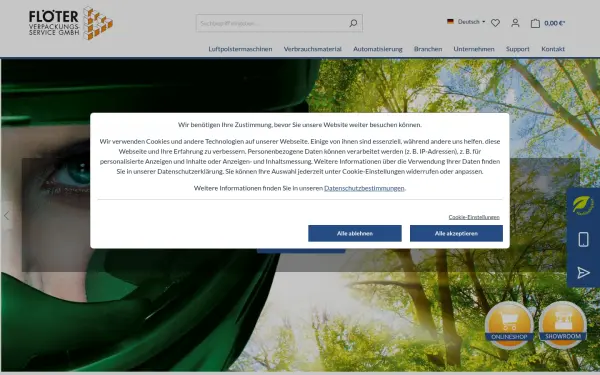Click the Alle akzeptieren button
Screen dimensions: 600x375
click(456, 233)
